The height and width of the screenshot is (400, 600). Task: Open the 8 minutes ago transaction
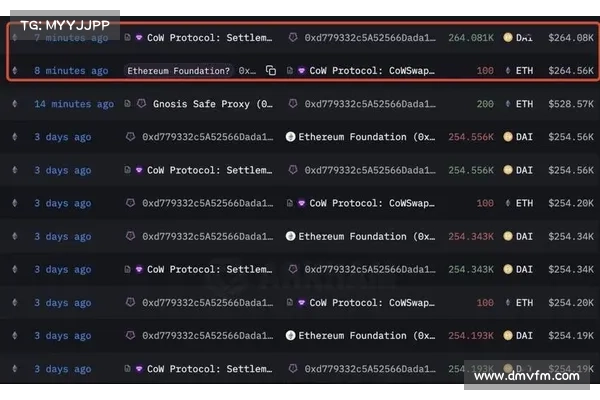tap(70, 71)
